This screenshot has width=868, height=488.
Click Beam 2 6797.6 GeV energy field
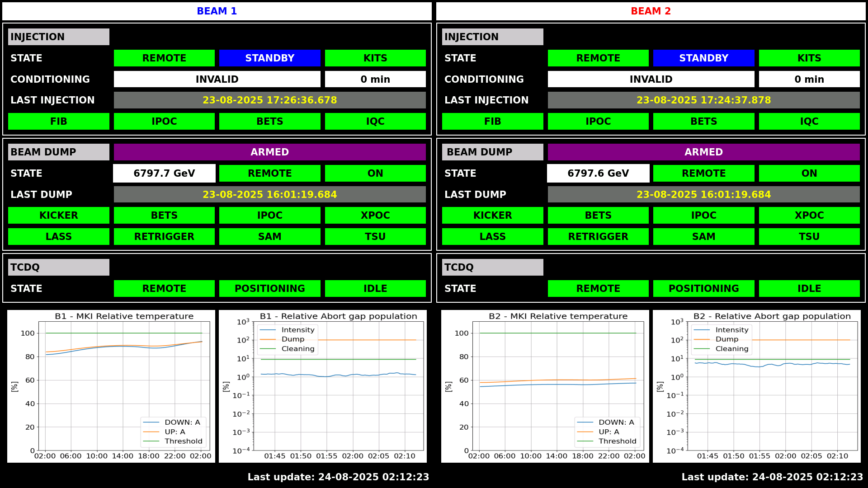[x=598, y=173]
